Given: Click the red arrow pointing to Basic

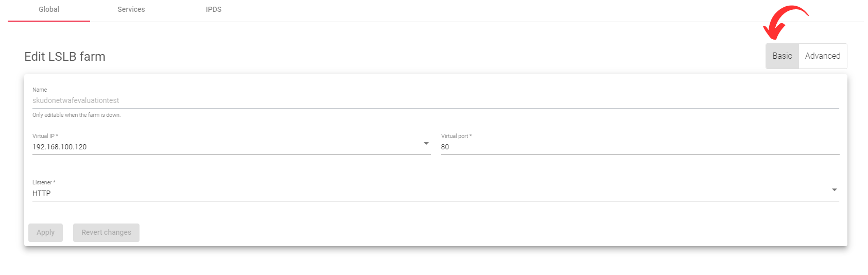Looking at the screenshot, I should tap(784, 22).
